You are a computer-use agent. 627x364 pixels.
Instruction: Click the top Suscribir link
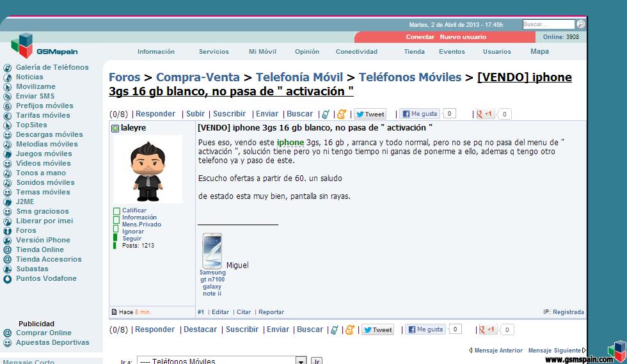click(229, 114)
